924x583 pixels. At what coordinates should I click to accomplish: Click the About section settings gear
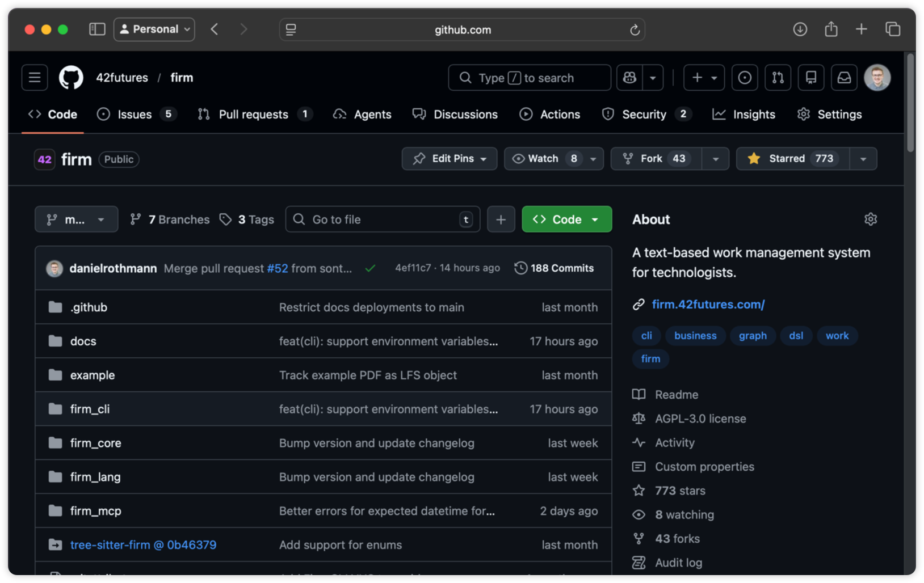pyautogui.click(x=871, y=219)
